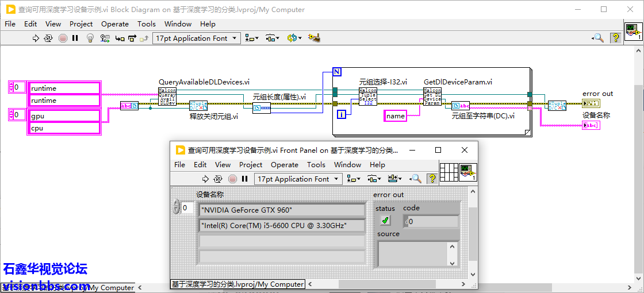Click Run arrow in block diagram toolbar

tap(36, 38)
